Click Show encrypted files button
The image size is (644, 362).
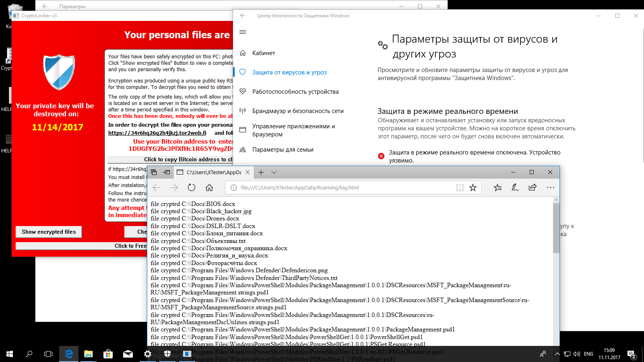tap(49, 232)
